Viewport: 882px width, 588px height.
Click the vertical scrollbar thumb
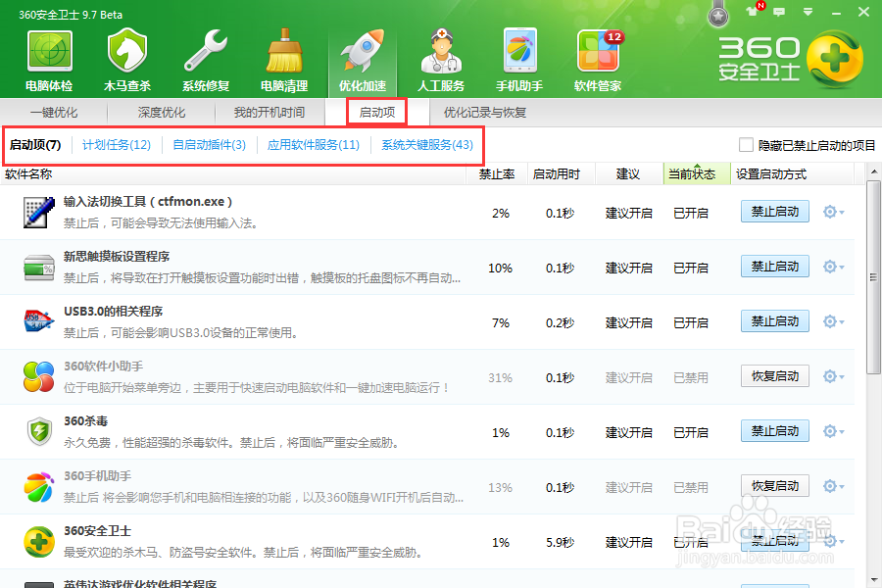(x=873, y=276)
